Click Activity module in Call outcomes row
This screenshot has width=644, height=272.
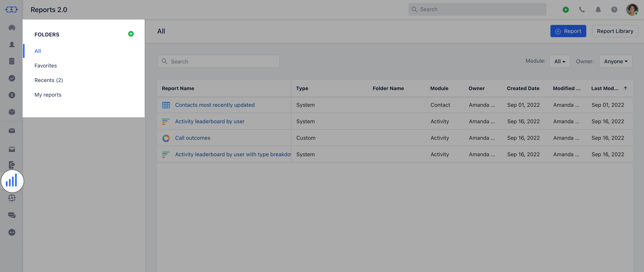click(x=439, y=138)
